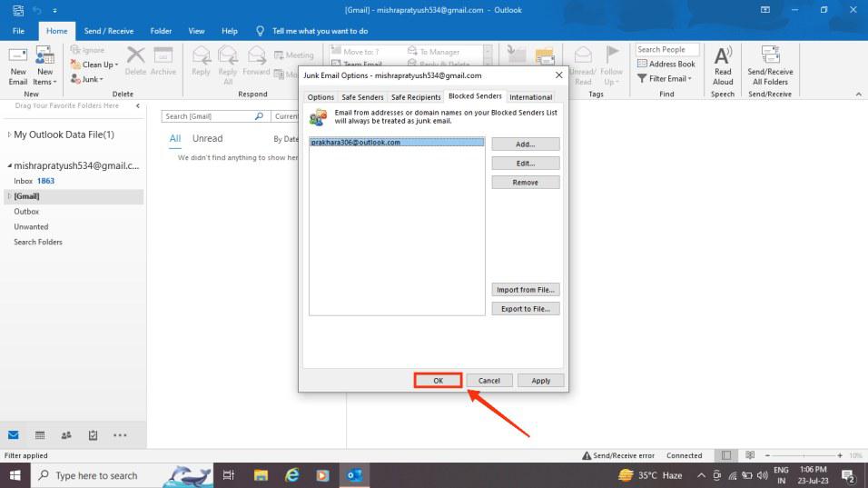Switch to the Send / Receive tab
Screen dimensions: 868x488
109,31
